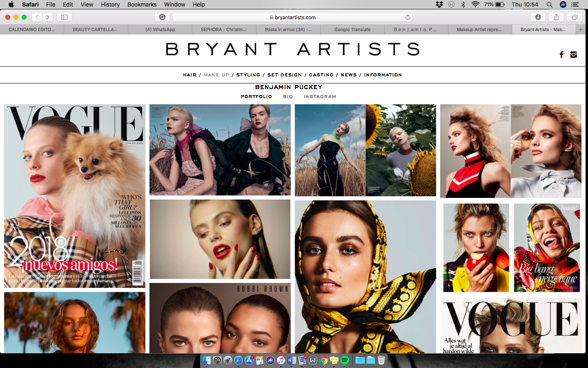This screenshot has width=588, height=368.
Task: Show all tabs overview
Action: pos(575,17)
